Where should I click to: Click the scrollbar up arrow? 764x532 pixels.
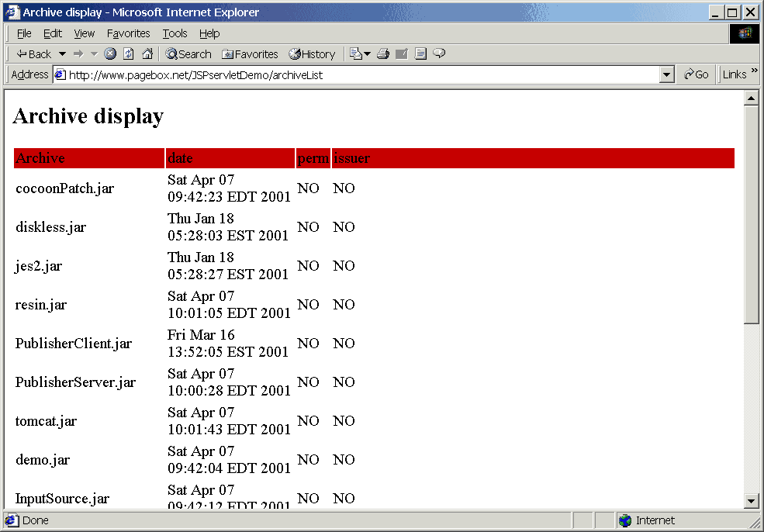point(751,98)
